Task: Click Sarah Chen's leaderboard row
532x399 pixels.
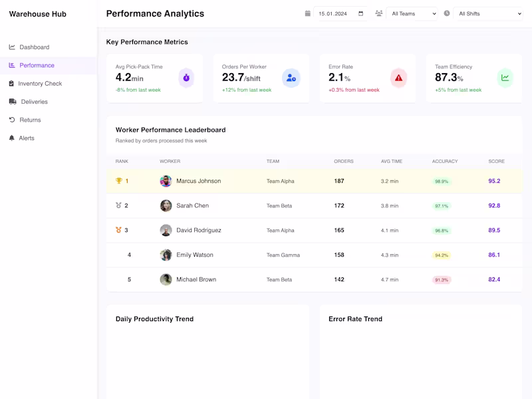Action: 266,205
